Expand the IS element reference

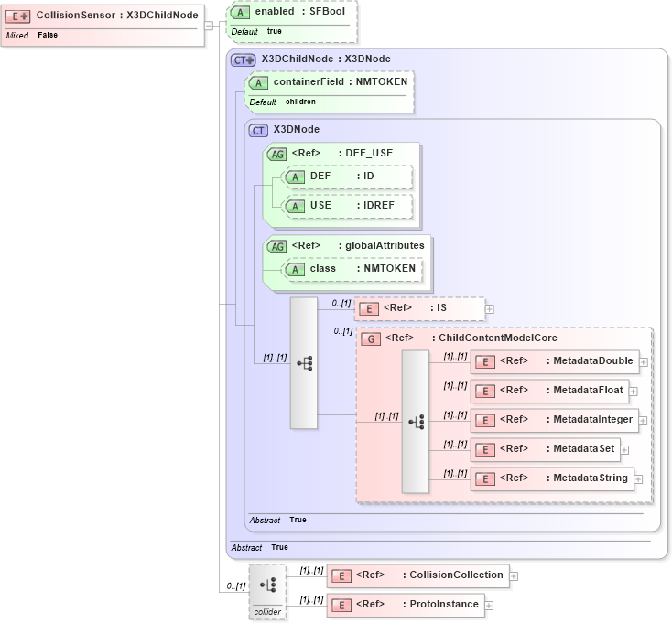click(490, 308)
